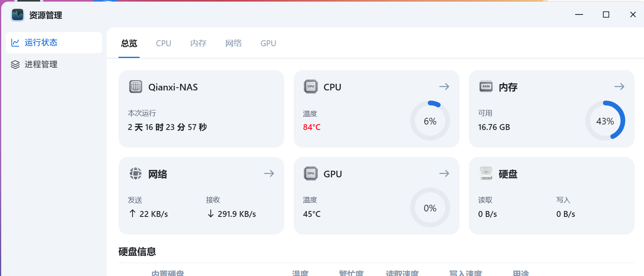Screen dimensions: 644x276
Task: Select the 总览 overview tab
Action: [129, 43]
